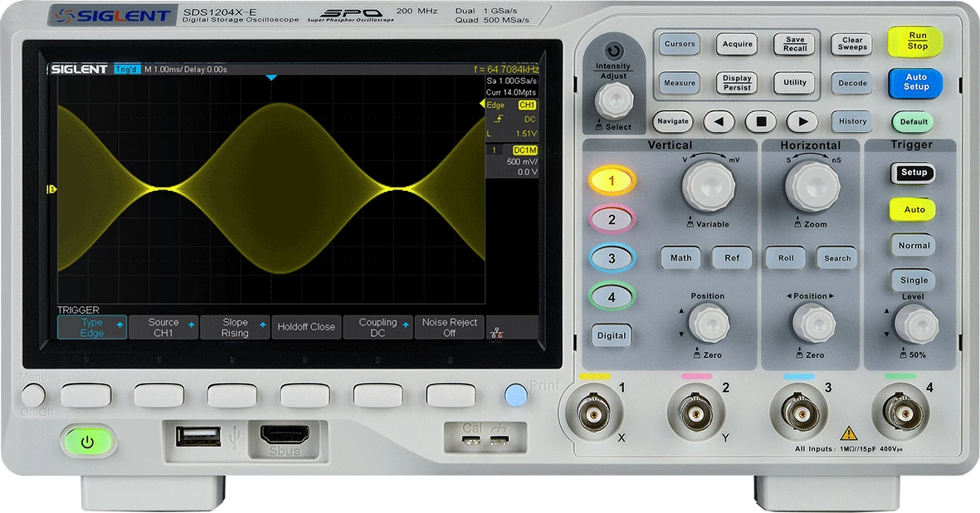Viewport: 980px width, 513px height.
Task: Select the Coupling DC menu item
Action: (378, 328)
